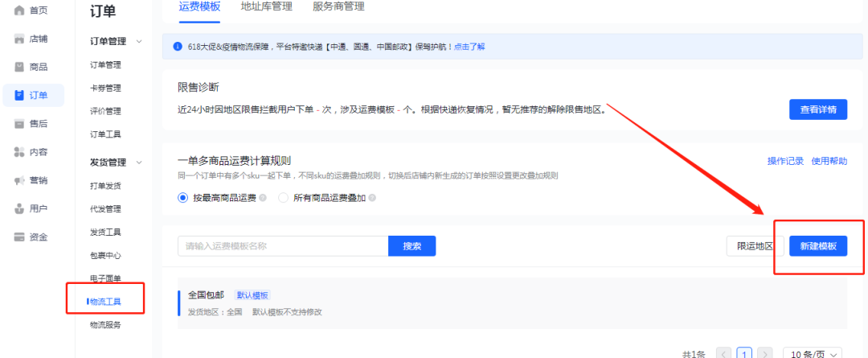
Task: Click 限售诊断 heading text
Action: point(199,88)
